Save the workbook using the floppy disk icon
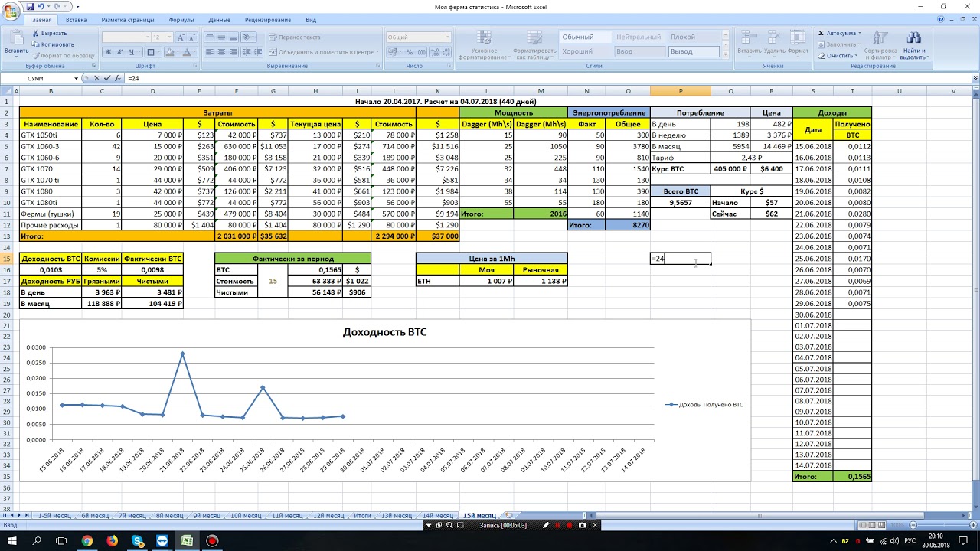This screenshot has height=551, width=980. [30, 6]
